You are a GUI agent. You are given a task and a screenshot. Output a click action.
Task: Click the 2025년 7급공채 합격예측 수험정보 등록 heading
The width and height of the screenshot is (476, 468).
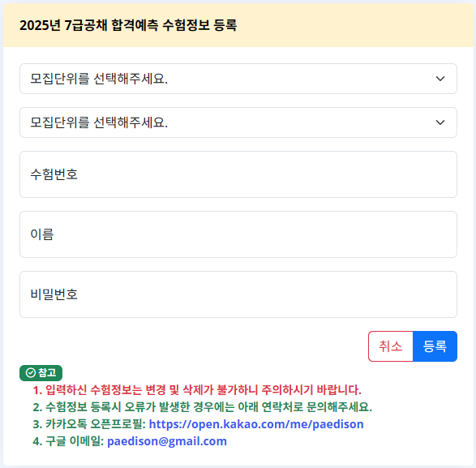128,25
